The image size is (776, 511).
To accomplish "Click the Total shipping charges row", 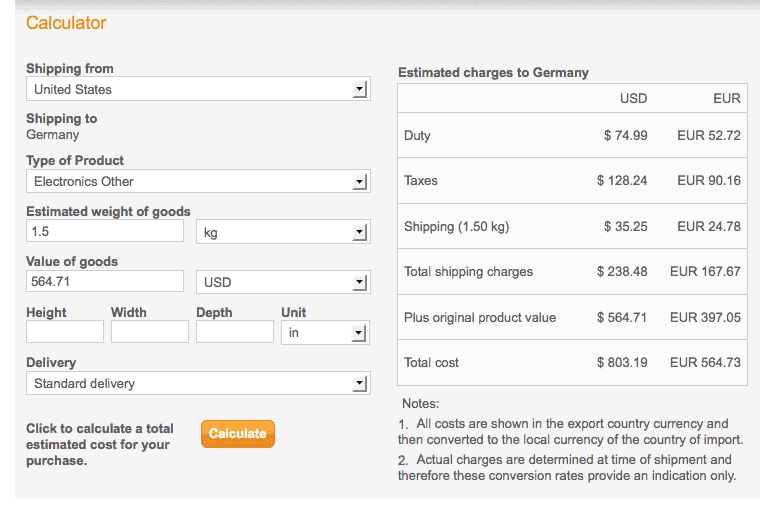I will [572, 272].
